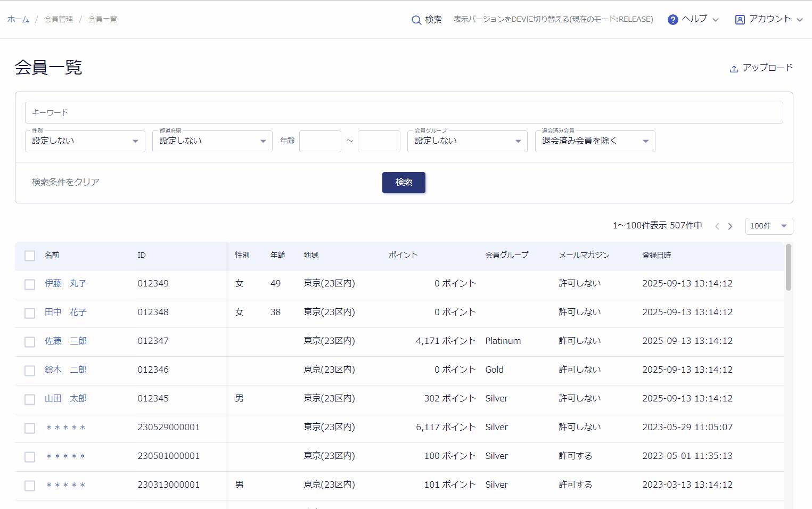Check the row for 田中 花子
812x509 pixels.
30,313
